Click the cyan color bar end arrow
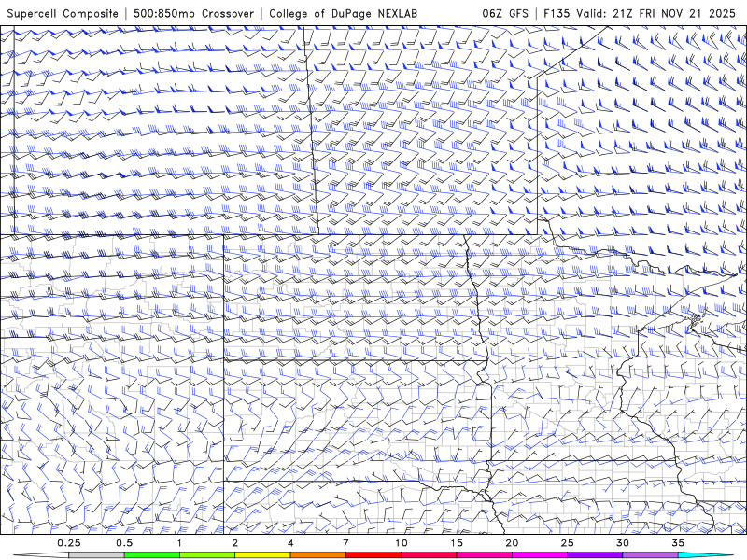 click(x=706, y=555)
